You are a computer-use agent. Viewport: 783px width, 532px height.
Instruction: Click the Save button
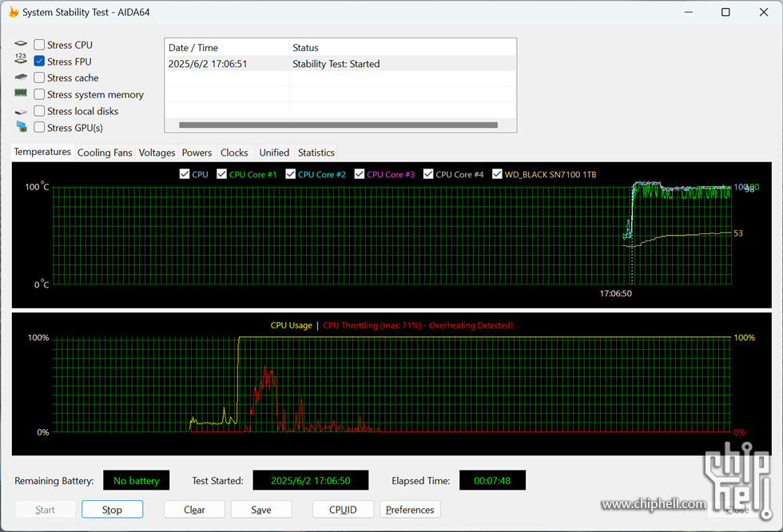point(261,510)
